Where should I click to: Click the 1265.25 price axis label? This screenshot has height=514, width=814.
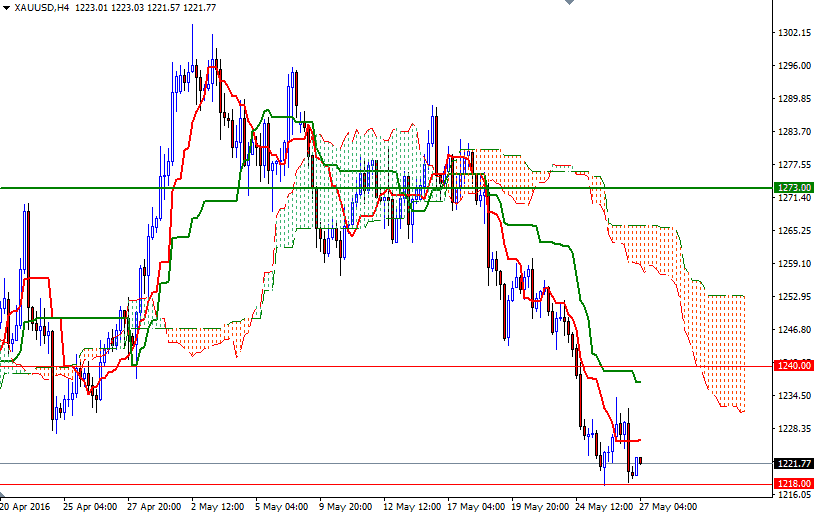tap(794, 231)
